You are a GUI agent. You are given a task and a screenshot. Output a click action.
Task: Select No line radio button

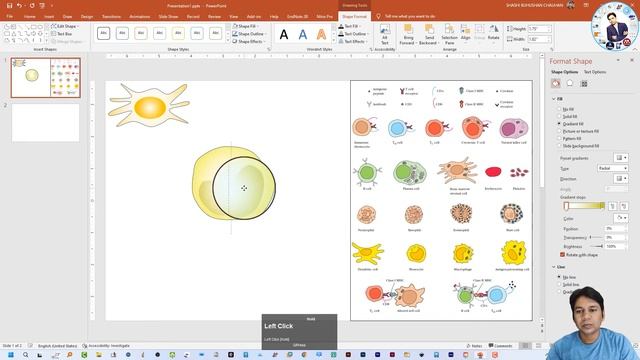tap(560, 277)
